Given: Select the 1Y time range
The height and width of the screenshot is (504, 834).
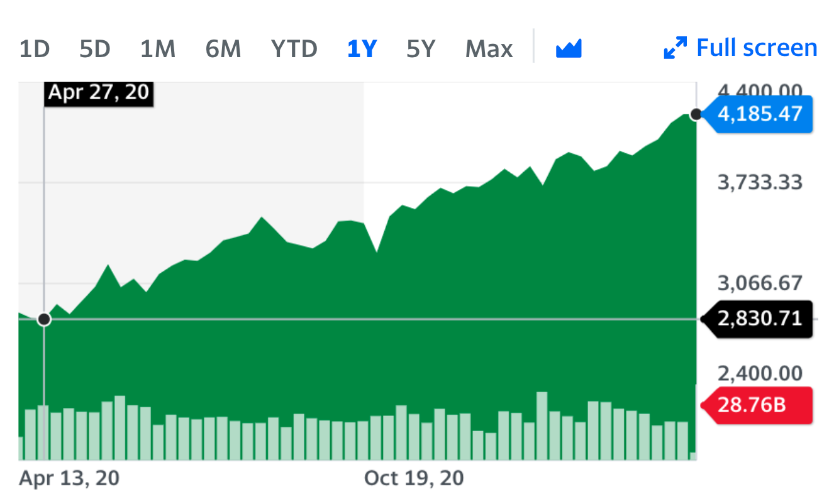Looking at the screenshot, I should (362, 48).
